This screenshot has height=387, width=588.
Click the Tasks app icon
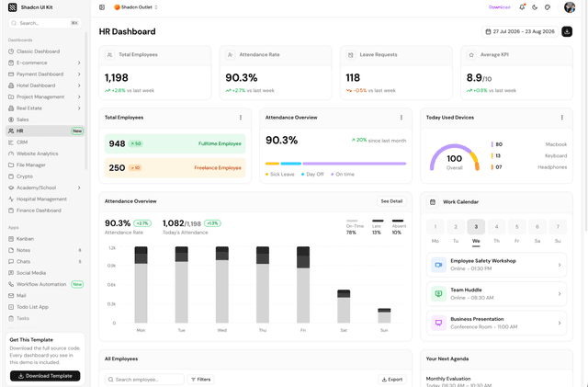tap(11, 318)
